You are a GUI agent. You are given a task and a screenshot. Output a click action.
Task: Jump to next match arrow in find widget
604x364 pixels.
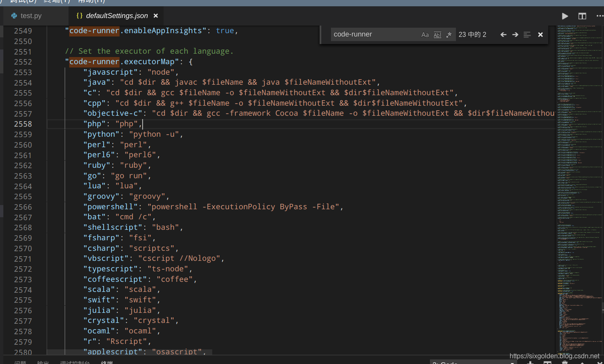click(515, 34)
